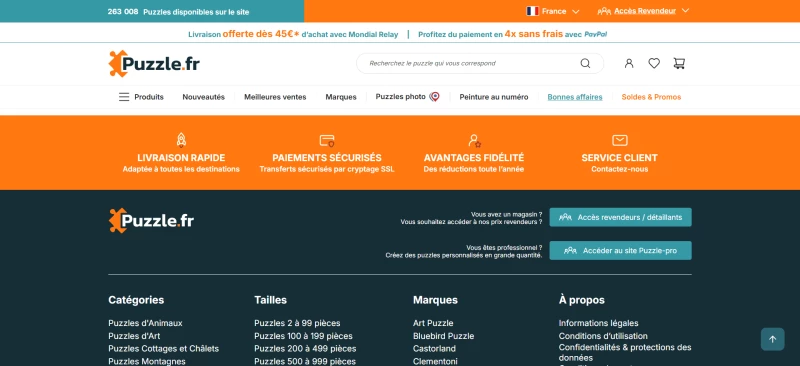Click the puzzle search input field
Viewport: 800px width, 366px height.
[480, 63]
